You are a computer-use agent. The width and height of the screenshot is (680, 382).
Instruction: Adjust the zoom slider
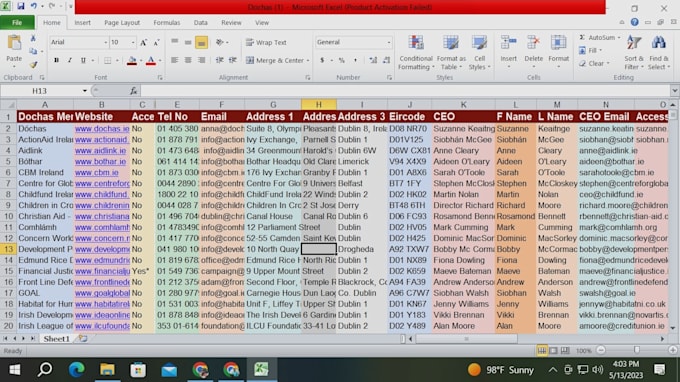[x=637, y=350]
